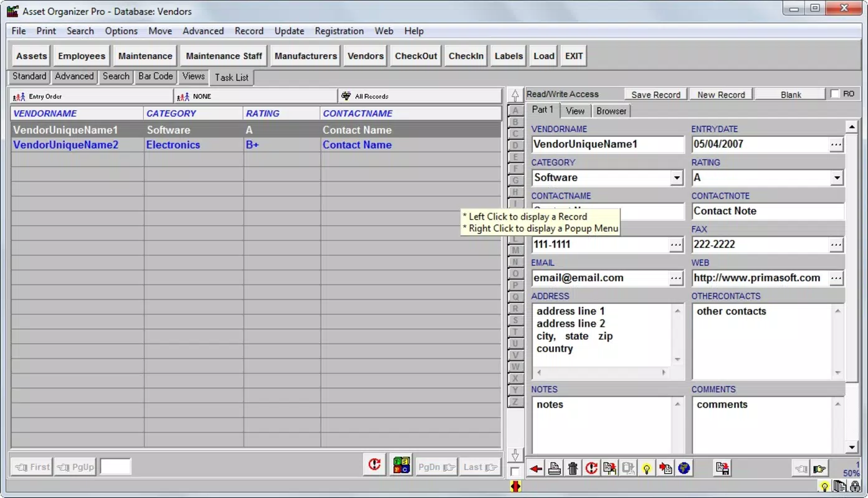Click in the CONTACTNOTE field
The width and height of the screenshot is (868, 498).
(x=768, y=211)
